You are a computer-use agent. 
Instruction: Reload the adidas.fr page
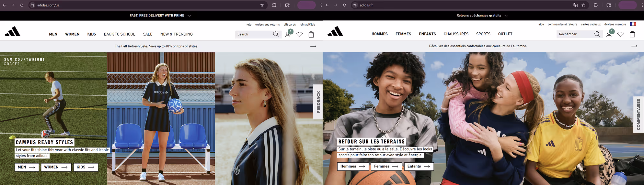click(345, 5)
